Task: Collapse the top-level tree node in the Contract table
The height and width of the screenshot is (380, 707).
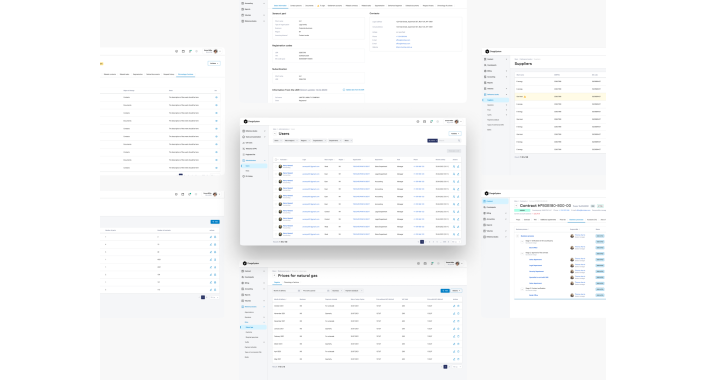Action: tap(518, 236)
